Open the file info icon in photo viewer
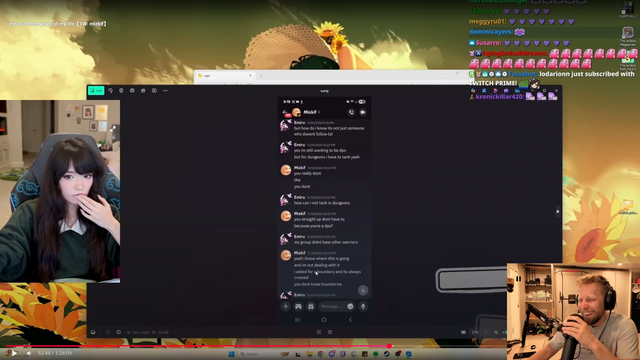The height and width of the screenshot is (360, 640). [x=119, y=332]
